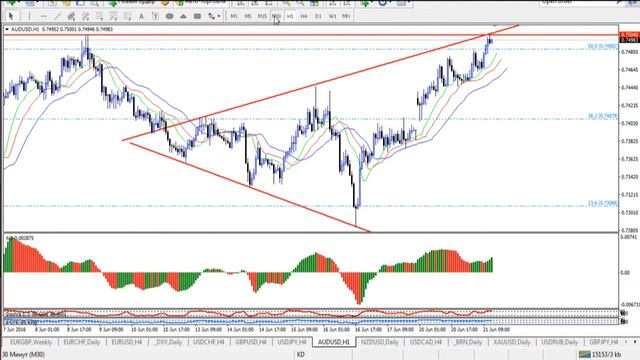
Task: Switch chart to M15 timeframe
Action: click(x=262, y=16)
